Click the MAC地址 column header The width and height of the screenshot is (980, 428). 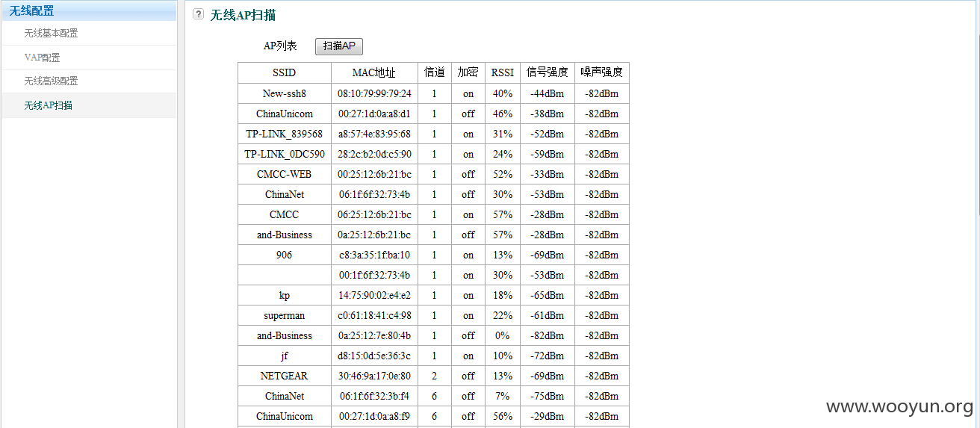373,72
